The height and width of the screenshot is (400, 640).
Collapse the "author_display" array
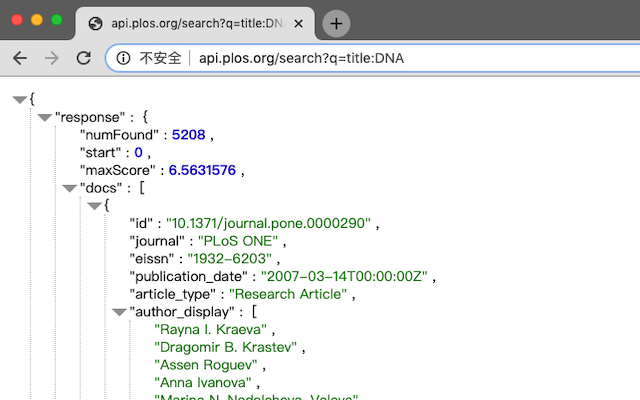pos(119,312)
